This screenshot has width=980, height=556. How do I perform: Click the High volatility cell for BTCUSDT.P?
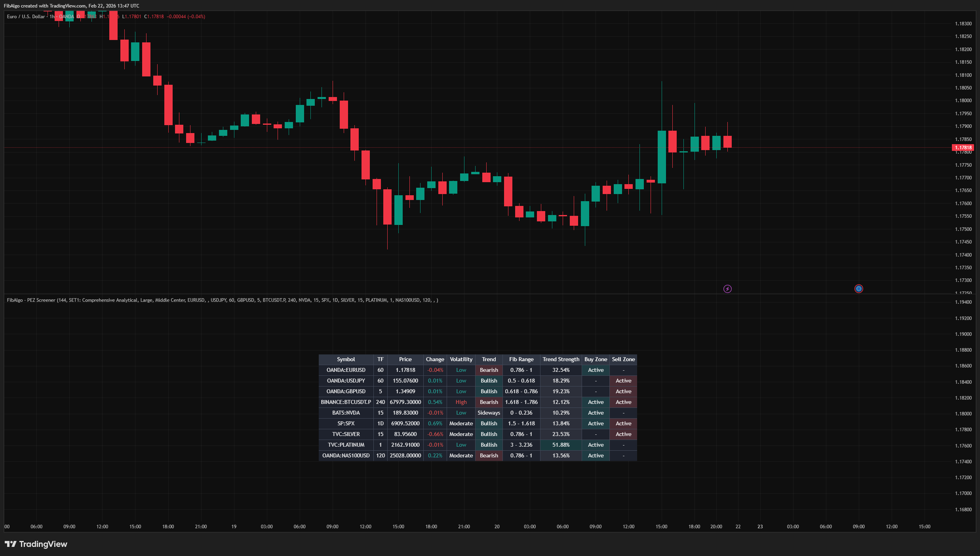click(x=461, y=402)
